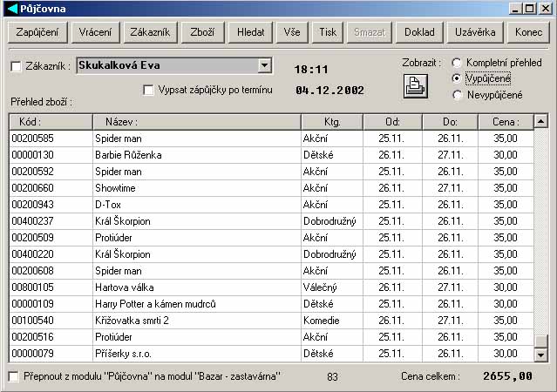Click the Uzávěrka button
Viewport: 557px width, 392px height.
click(x=475, y=32)
